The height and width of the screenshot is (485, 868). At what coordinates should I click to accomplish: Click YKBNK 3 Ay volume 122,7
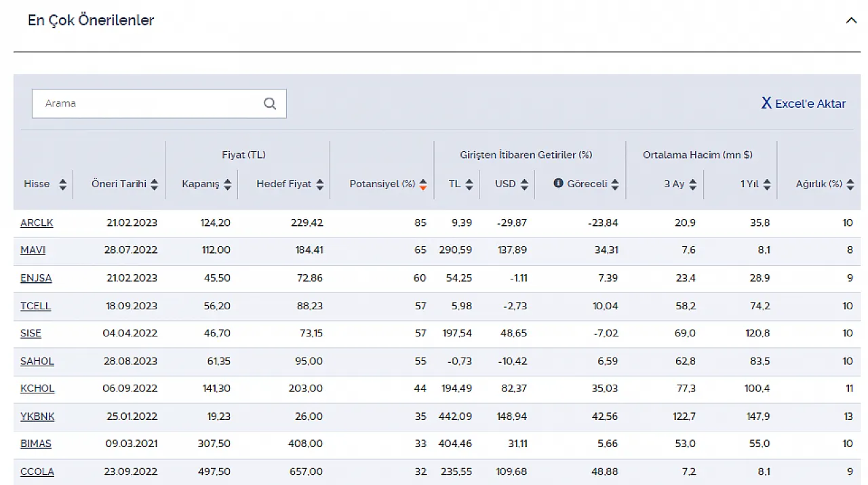(684, 416)
